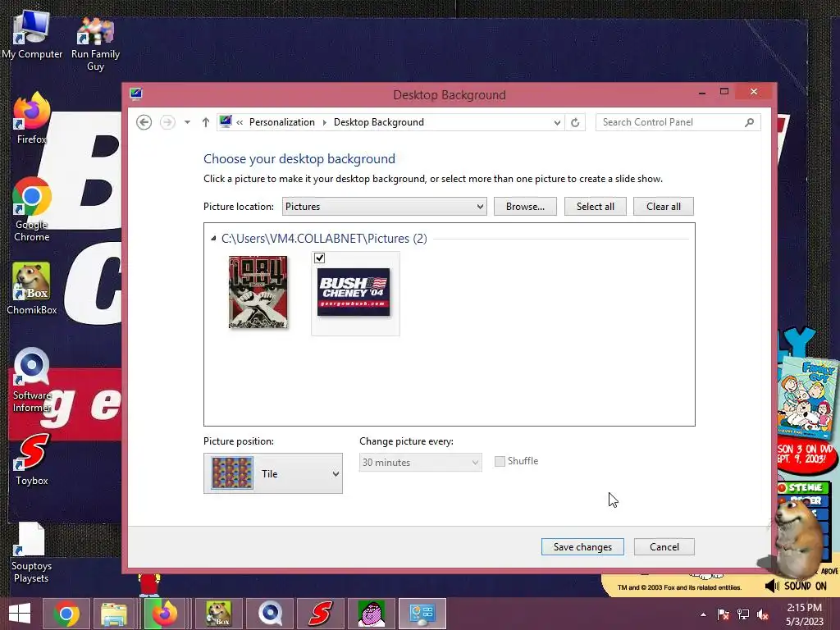Open the recent locations dropdown arrow

[187, 122]
